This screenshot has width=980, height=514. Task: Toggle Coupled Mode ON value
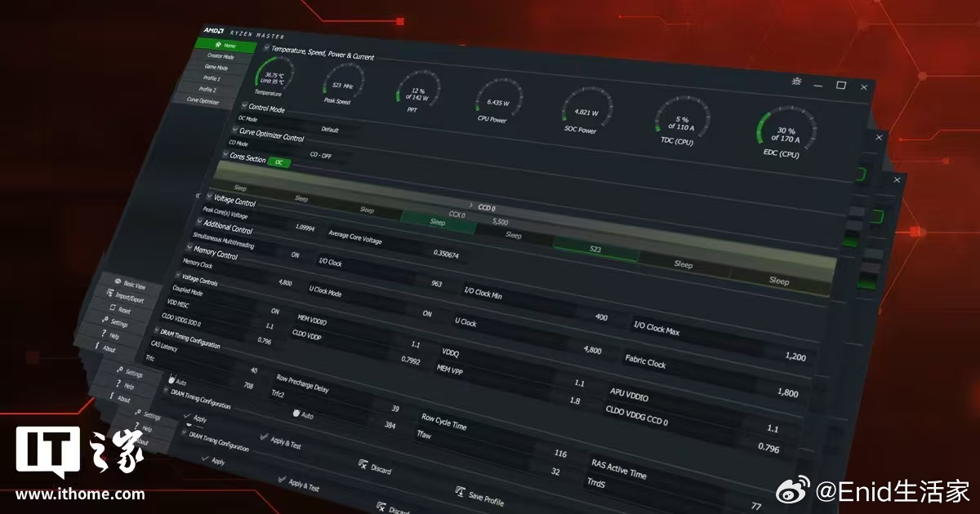pos(274,311)
